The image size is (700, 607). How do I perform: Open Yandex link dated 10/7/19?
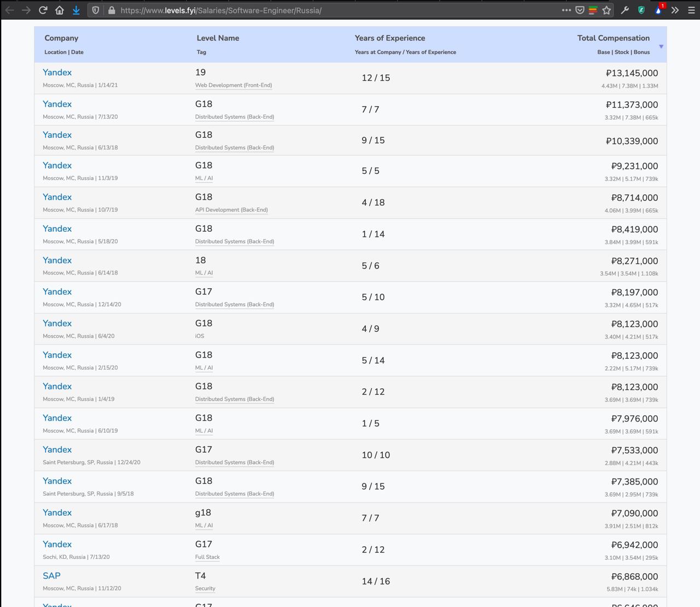(x=57, y=197)
